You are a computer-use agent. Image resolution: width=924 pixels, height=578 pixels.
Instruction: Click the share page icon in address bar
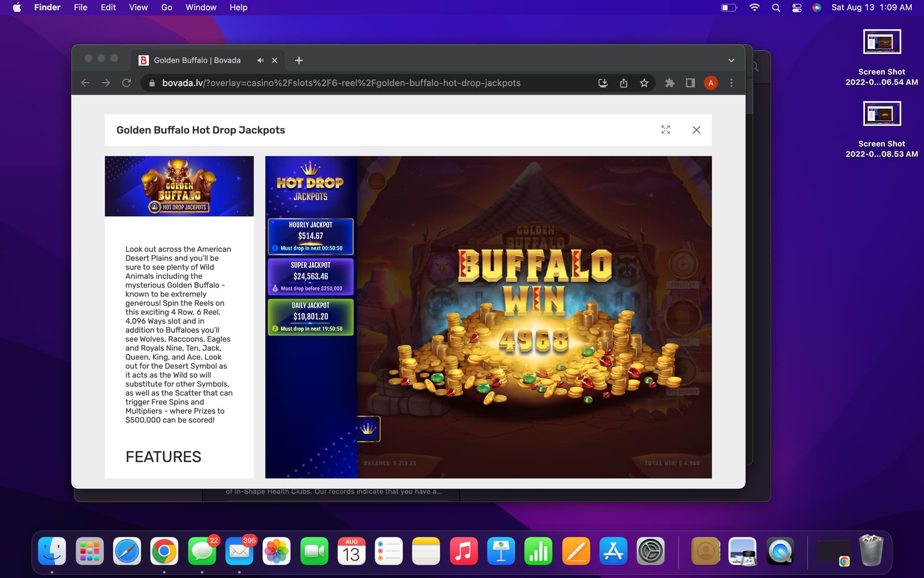624,83
